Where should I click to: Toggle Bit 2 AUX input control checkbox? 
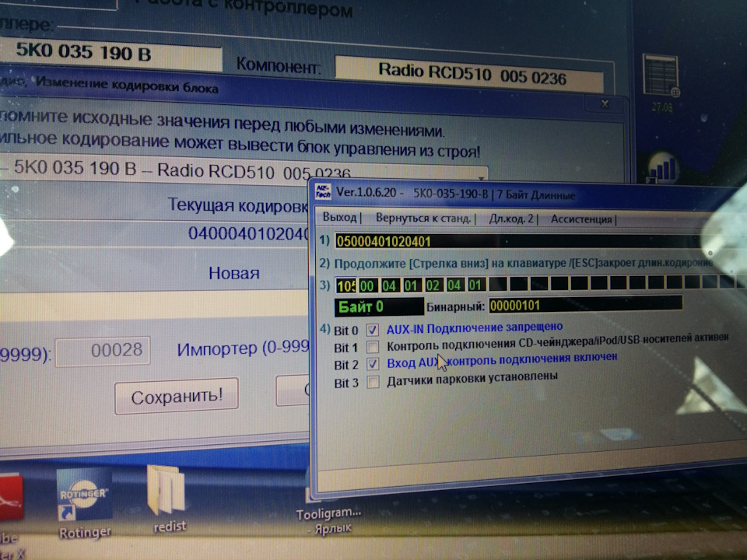[x=373, y=364]
